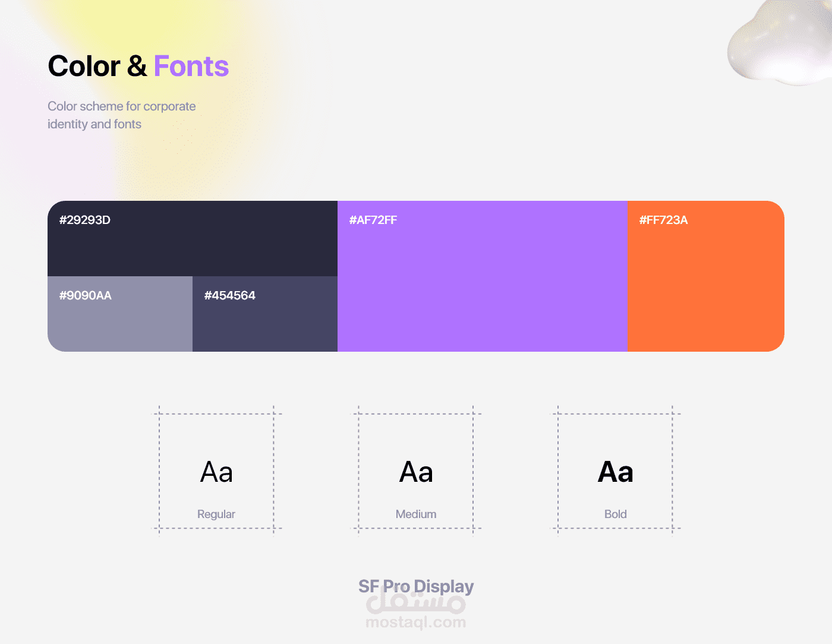The image size is (832, 644).
Task: Click the regular-weight "Aa" glyph above Regular
Action: [216, 472]
